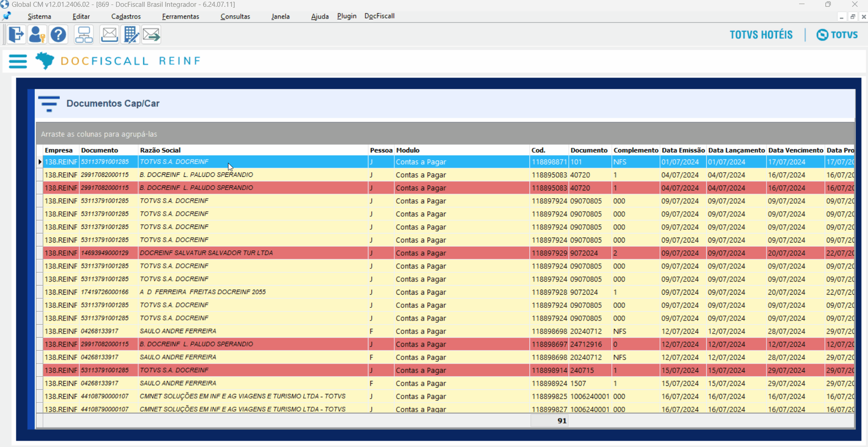Image resolution: width=868 pixels, height=447 pixels.
Task: Click the Complemento column header
Action: [635, 150]
